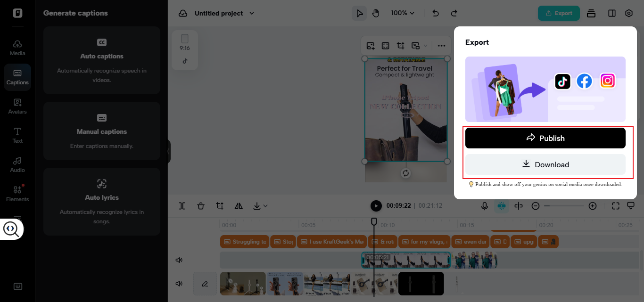Open the Media panel in sidebar
Image resolution: width=644 pixels, height=302 pixels.
(17, 48)
